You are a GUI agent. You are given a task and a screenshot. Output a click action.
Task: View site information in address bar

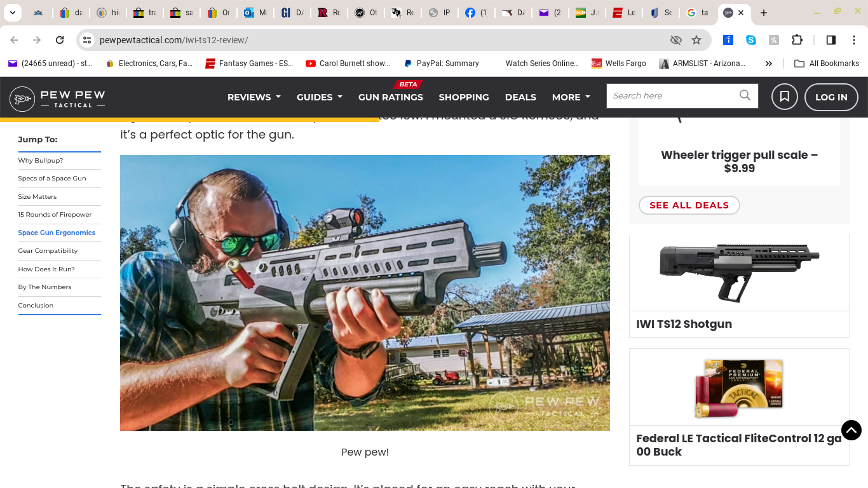pyautogui.click(x=88, y=40)
